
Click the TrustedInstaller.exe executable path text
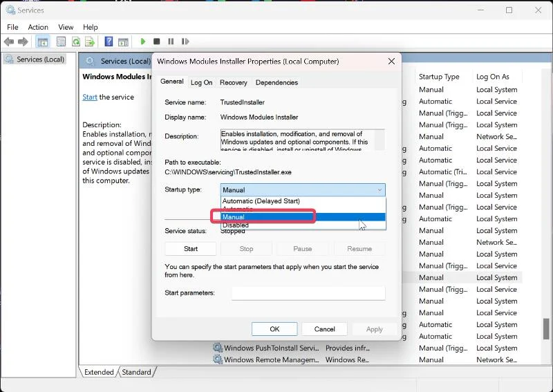click(x=228, y=172)
